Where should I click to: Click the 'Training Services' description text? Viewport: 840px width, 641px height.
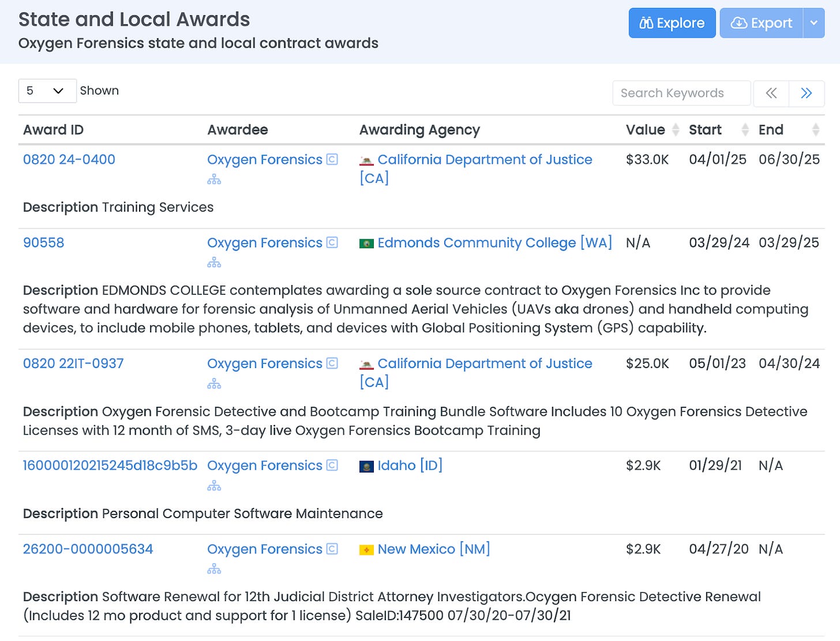157,207
